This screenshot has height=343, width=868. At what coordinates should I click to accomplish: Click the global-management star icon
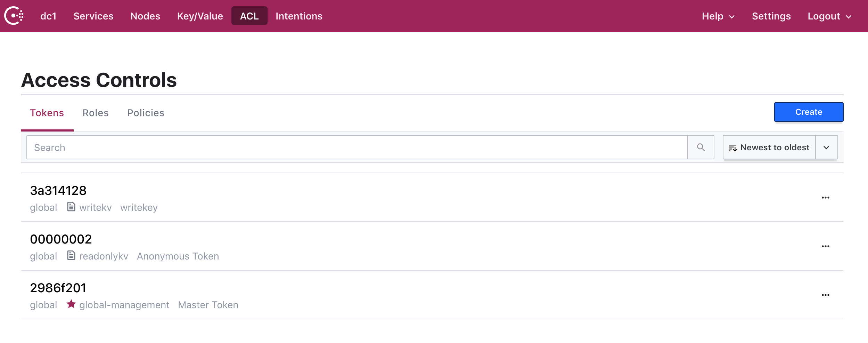click(71, 304)
